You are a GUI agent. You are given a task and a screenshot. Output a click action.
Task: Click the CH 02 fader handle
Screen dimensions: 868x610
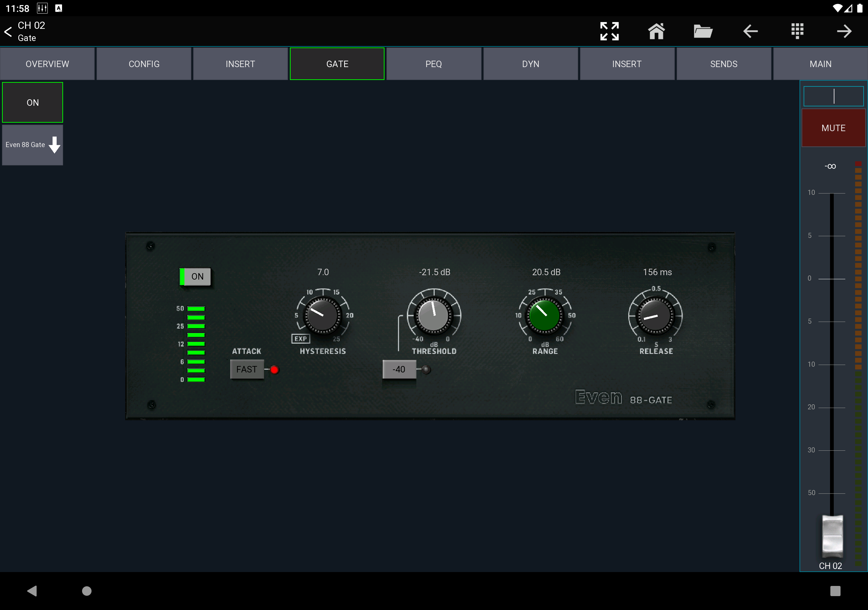pyautogui.click(x=832, y=536)
